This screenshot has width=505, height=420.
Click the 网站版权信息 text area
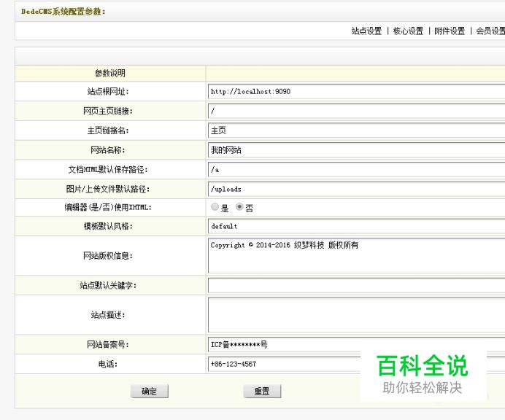[x=357, y=256]
